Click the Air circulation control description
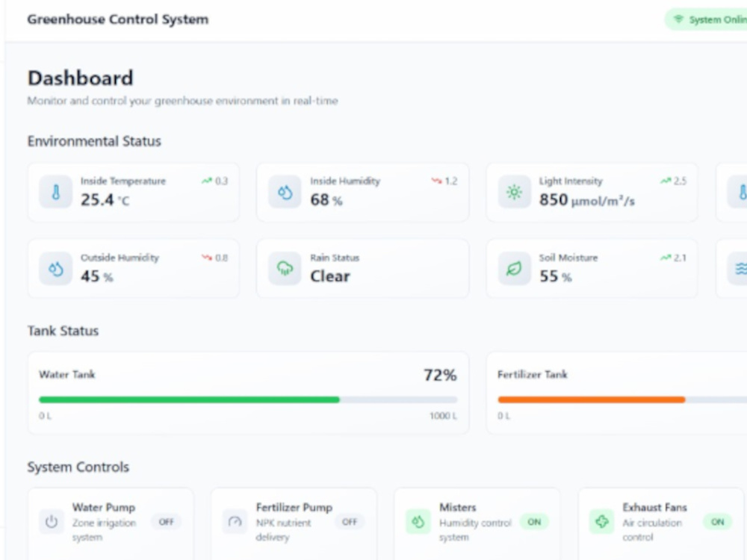747x560 pixels. (x=652, y=530)
